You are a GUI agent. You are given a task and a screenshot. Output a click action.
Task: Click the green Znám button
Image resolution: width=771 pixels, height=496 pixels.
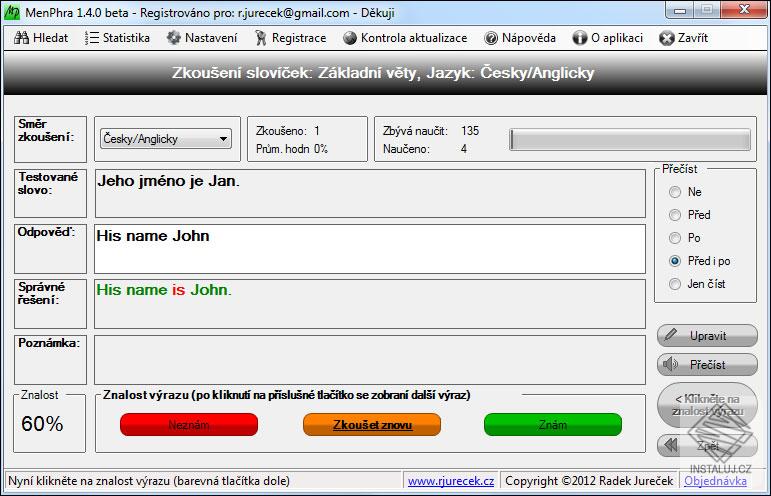coord(553,425)
